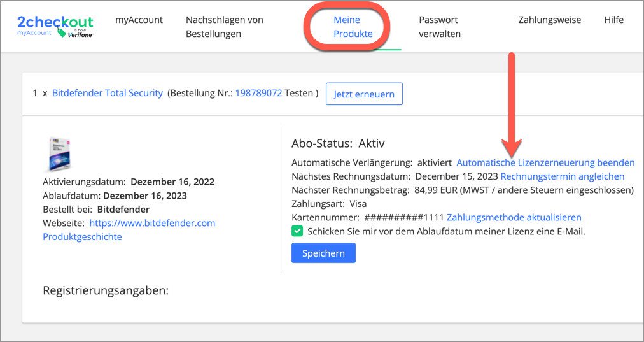644x342 pixels.
Task: Click the 2checkout myAccount logo
Action: click(55, 26)
